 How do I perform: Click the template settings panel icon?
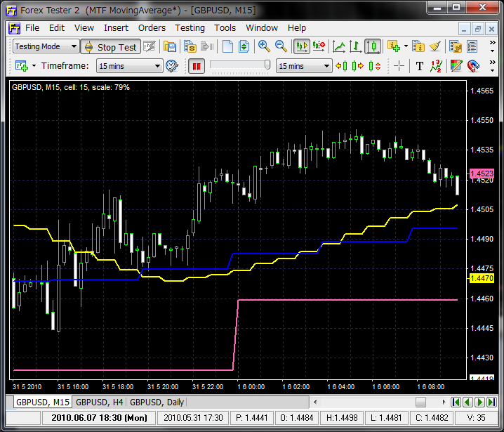coord(455,46)
